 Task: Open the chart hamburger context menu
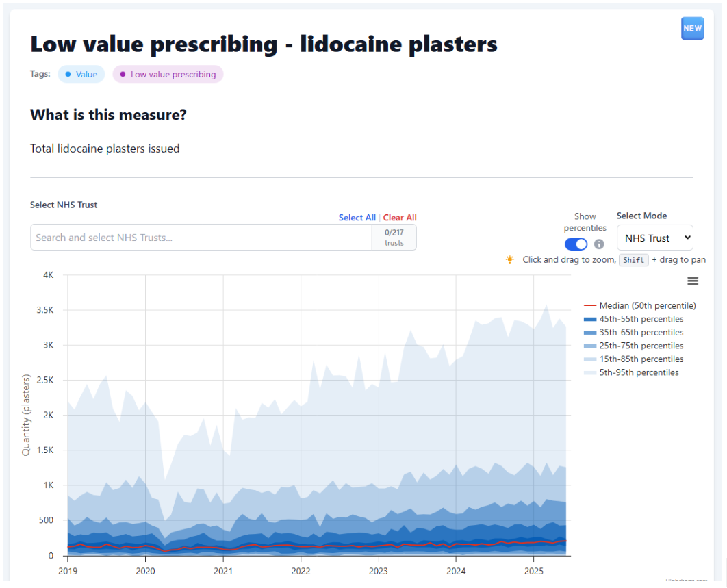pyautogui.click(x=693, y=281)
